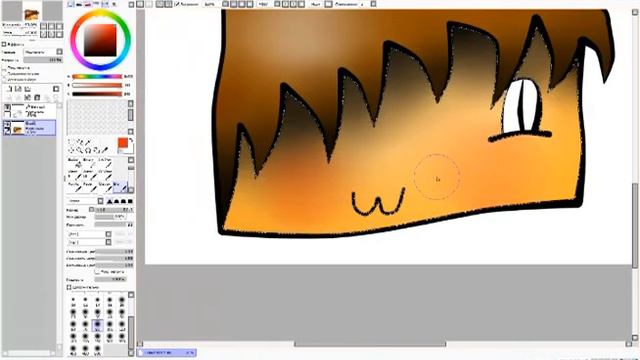640x360 pixels.
Task: Click the foreground color swatch
Action: [x=123, y=143]
